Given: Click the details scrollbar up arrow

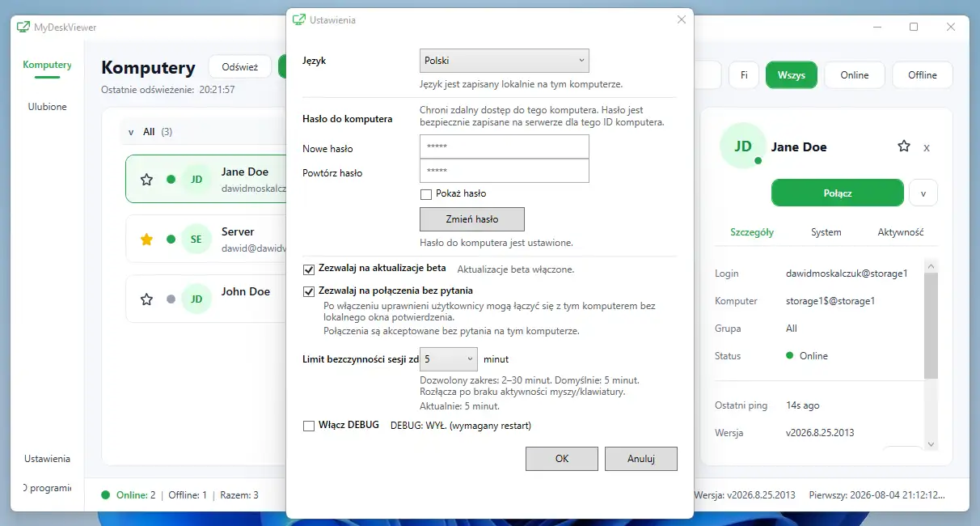Looking at the screenshot, I should [x=931, y=265].
